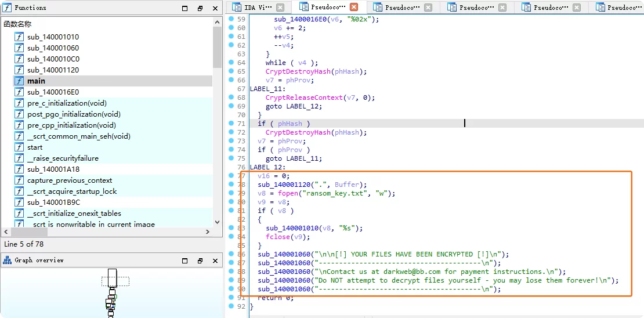Toggle breakpoint dot on line 79
Viewport: 644px width, 318px height.
coord(231,193)
